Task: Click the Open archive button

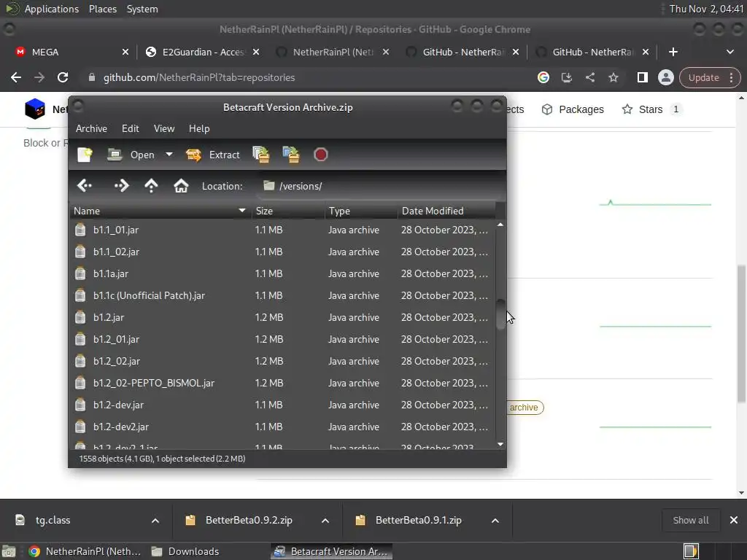Action: [x=131, y=155]
